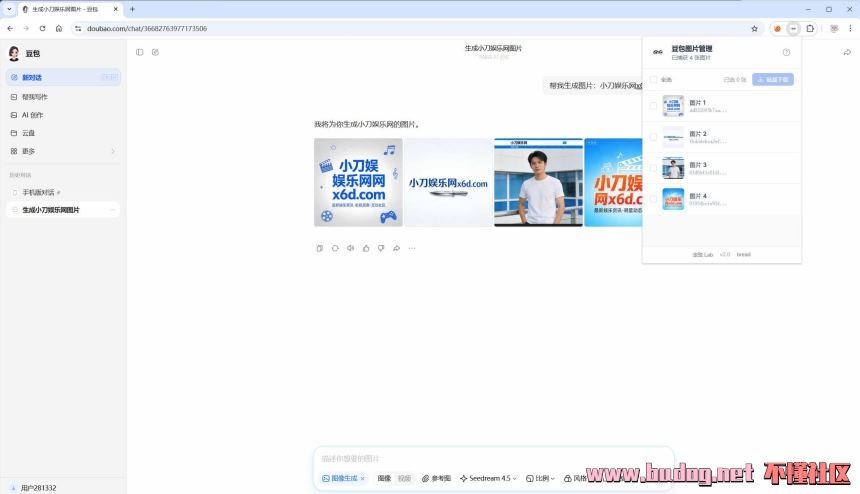
Task: Bookmark this page with the star icon
Action: pyautogui.click(x=754, y=29)
